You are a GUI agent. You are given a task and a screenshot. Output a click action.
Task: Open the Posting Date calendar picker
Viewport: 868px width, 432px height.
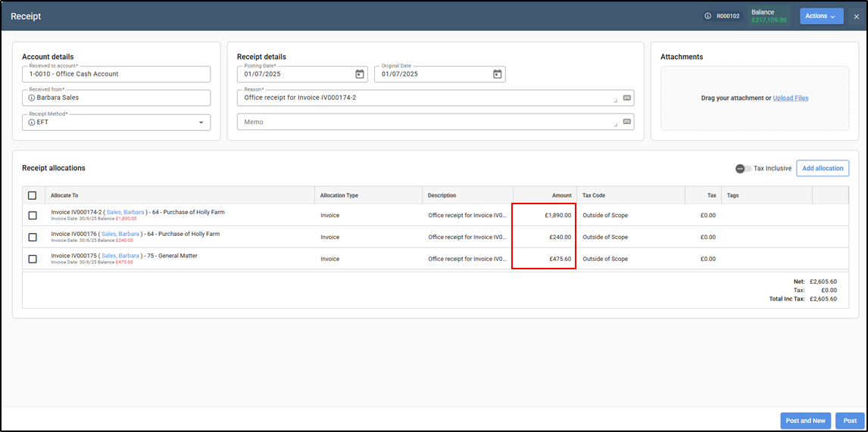point(359,74)
